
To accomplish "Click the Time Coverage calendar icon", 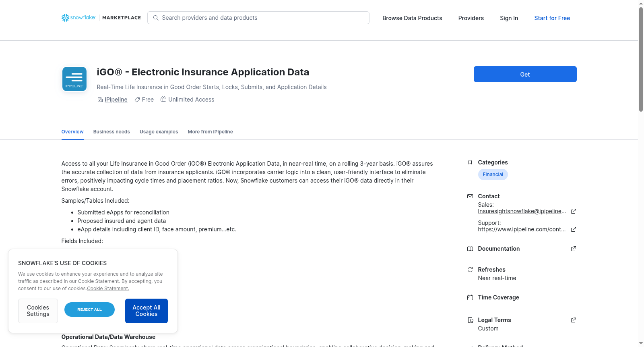I will click(470, 297).
